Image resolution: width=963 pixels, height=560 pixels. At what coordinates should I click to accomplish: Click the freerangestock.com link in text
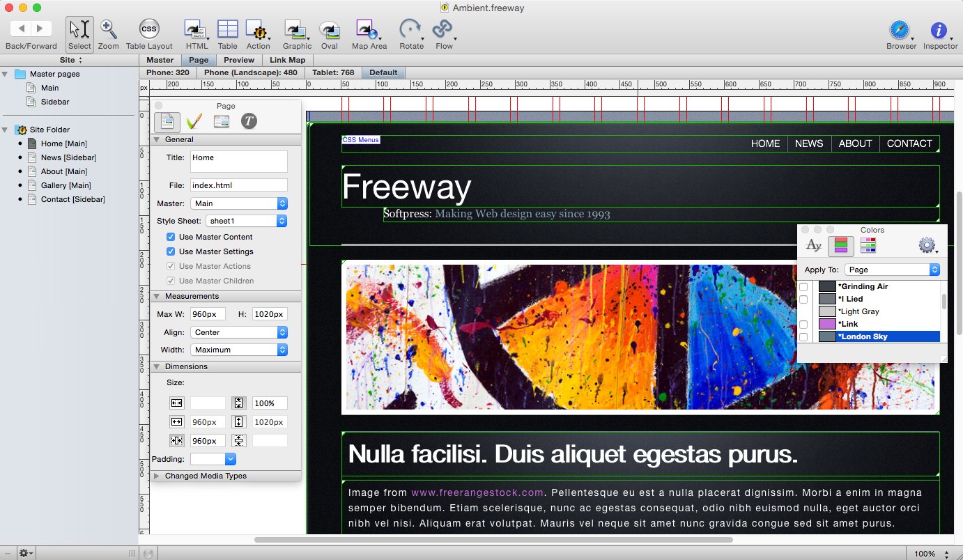click(x=477, y=493)
